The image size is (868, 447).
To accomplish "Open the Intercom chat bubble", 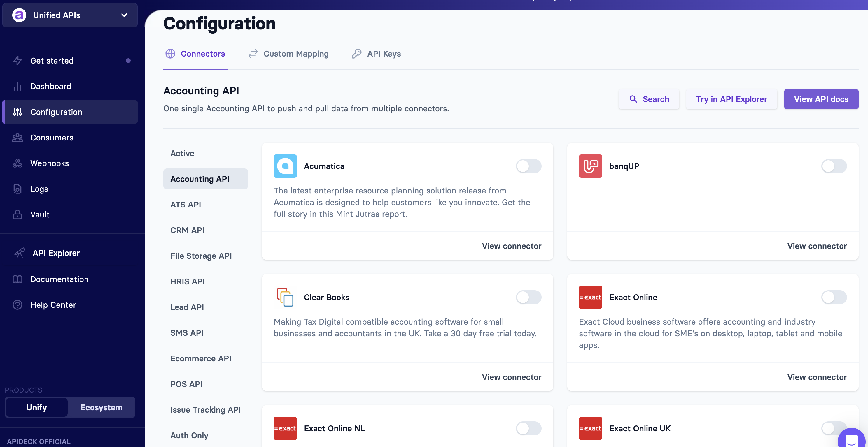I will (852, 439).
